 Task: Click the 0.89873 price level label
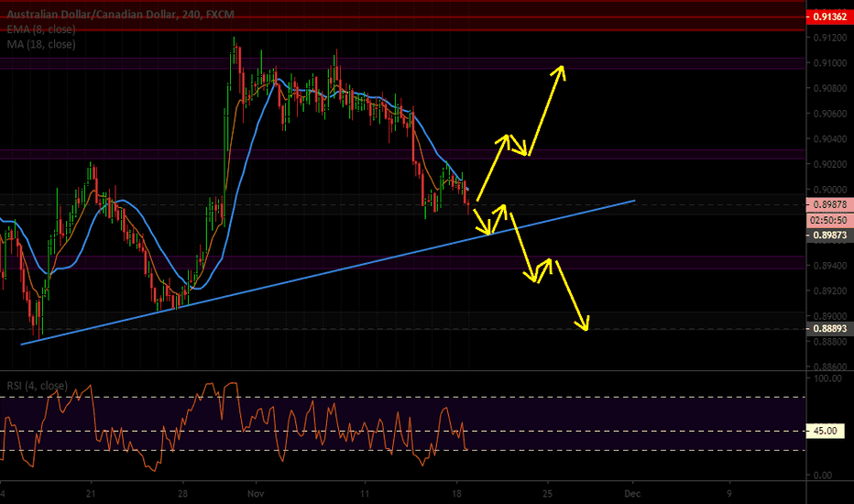pos(826,236)
